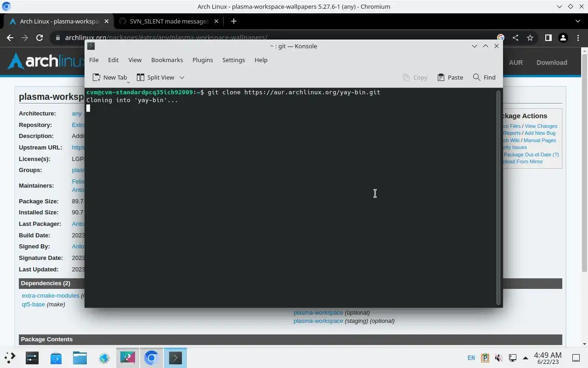Expand hidden system tray icons arrow
Screen dimensions: 588x368
pos(526,357)
